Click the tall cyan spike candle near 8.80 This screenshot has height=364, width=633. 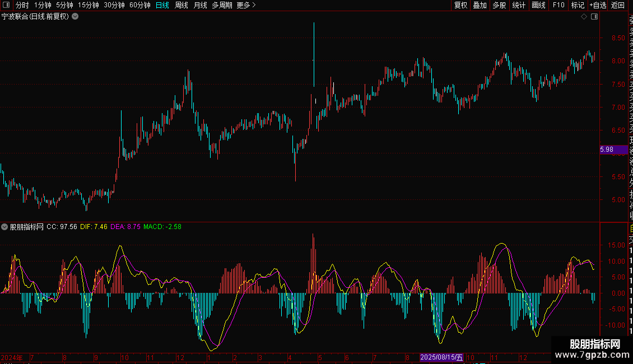314,54
